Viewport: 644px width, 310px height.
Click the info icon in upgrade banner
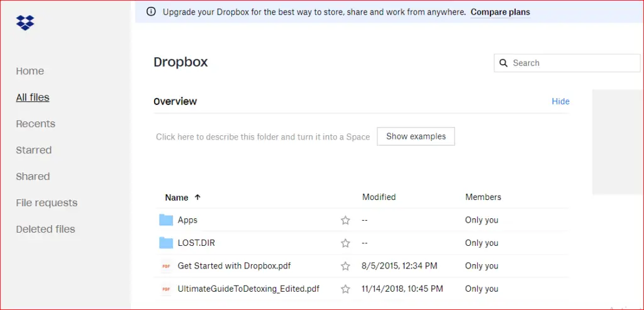[151, 12]
